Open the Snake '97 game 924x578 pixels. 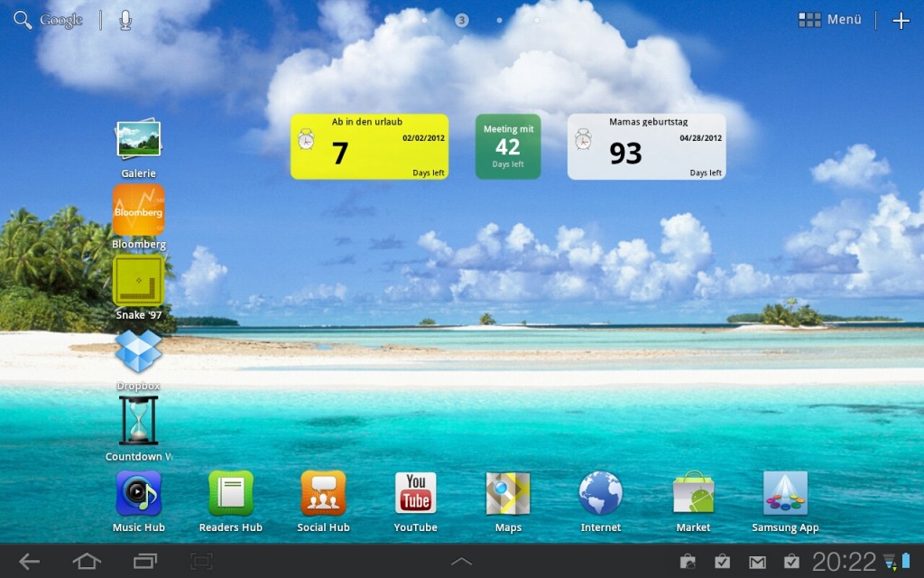(138, 281)
